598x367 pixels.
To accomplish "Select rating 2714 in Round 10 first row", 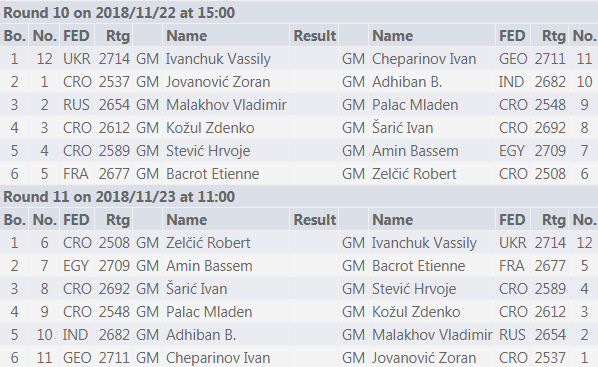I will point(114,59).
